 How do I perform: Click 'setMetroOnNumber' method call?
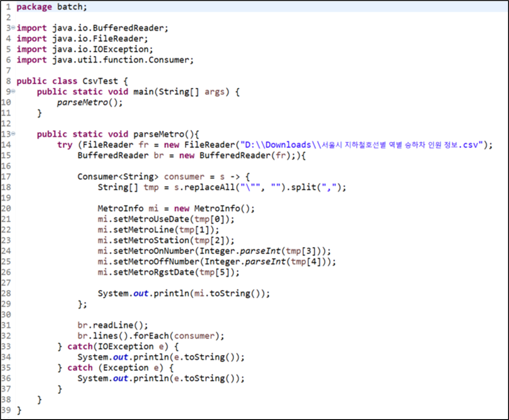point(153,251)
